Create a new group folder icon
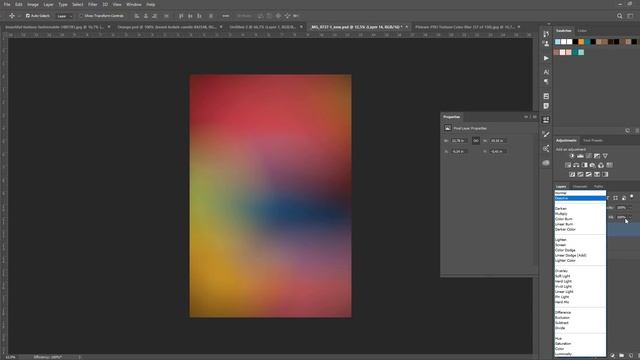Viewport: 640px width, 360px height. [622, 356]
